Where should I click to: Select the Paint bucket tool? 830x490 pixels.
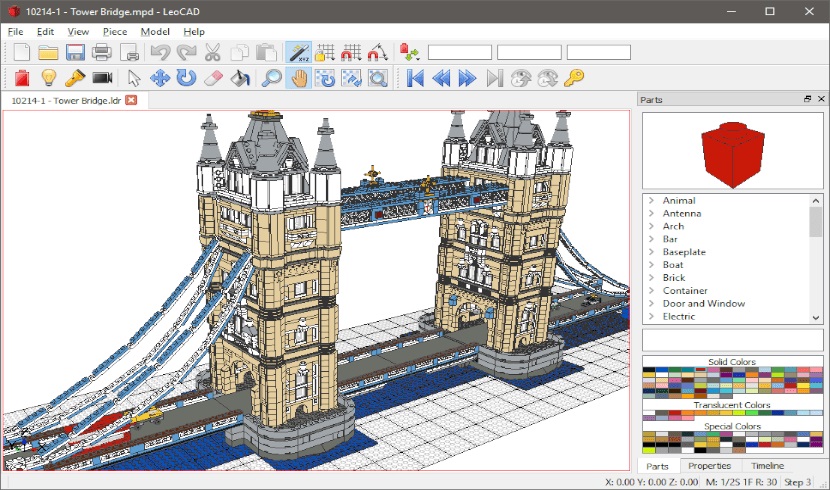[239, 78]
